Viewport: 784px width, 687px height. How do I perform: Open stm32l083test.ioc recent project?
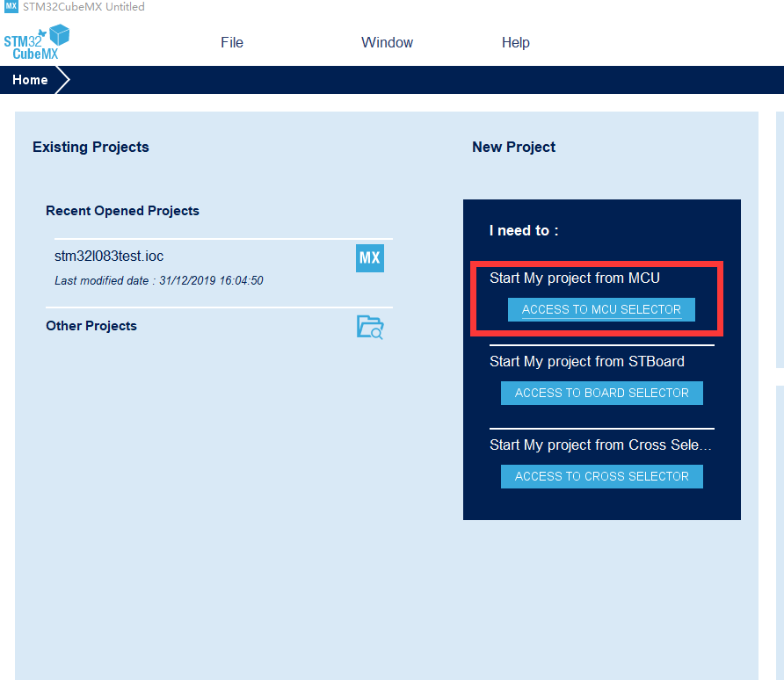pos(108,256)
